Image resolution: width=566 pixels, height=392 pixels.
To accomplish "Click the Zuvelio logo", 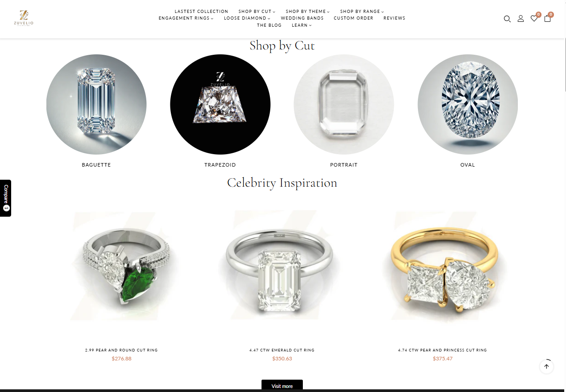I will coord(24,18).
